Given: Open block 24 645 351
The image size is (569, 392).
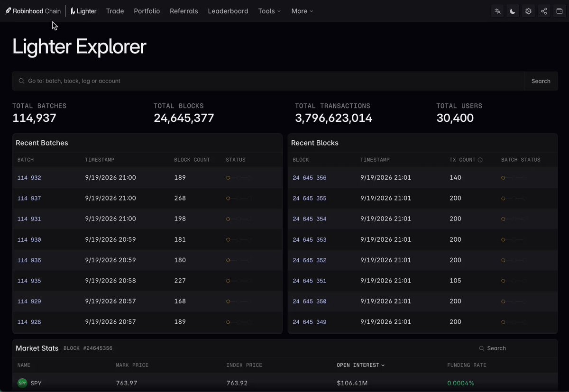Looking at the screenshot, I should coord(310,281).
